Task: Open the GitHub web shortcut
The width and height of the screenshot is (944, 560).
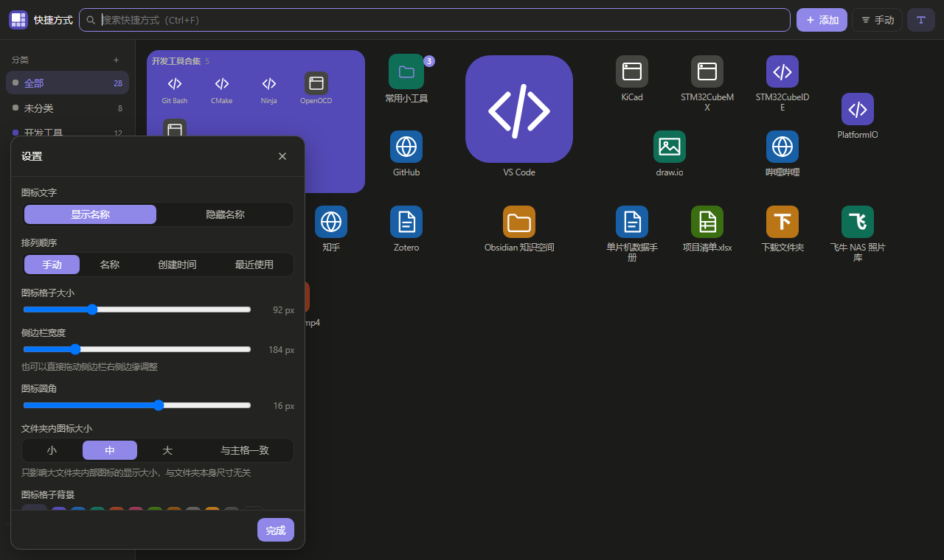Action: [x=406, y=153]
